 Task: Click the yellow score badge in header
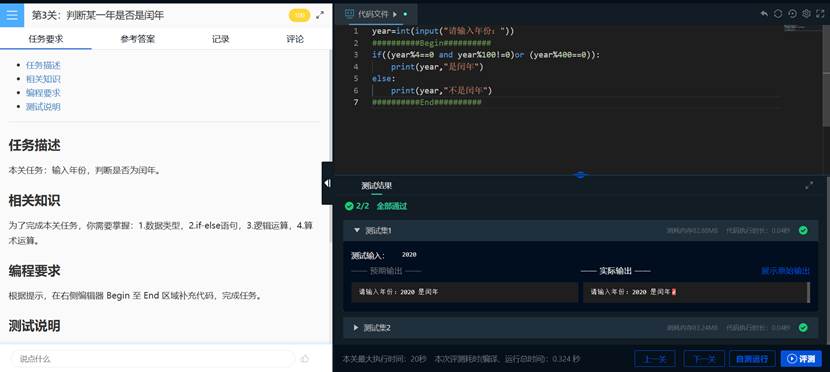click(300, 15)
